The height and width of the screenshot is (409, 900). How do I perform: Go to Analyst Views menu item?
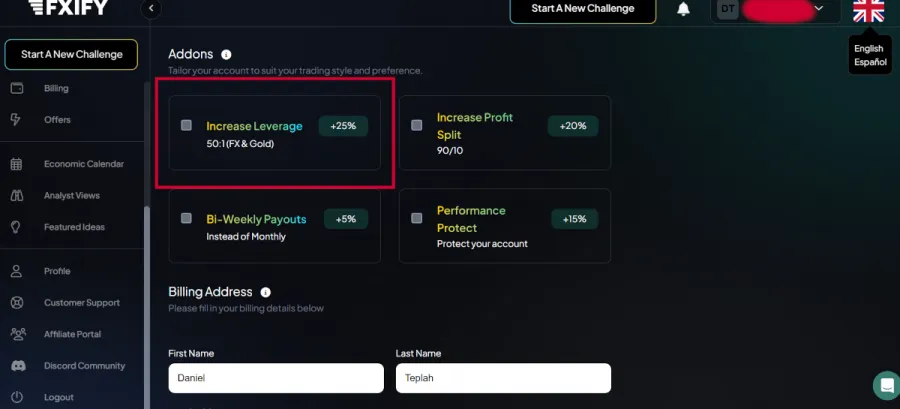pos(71,196)
